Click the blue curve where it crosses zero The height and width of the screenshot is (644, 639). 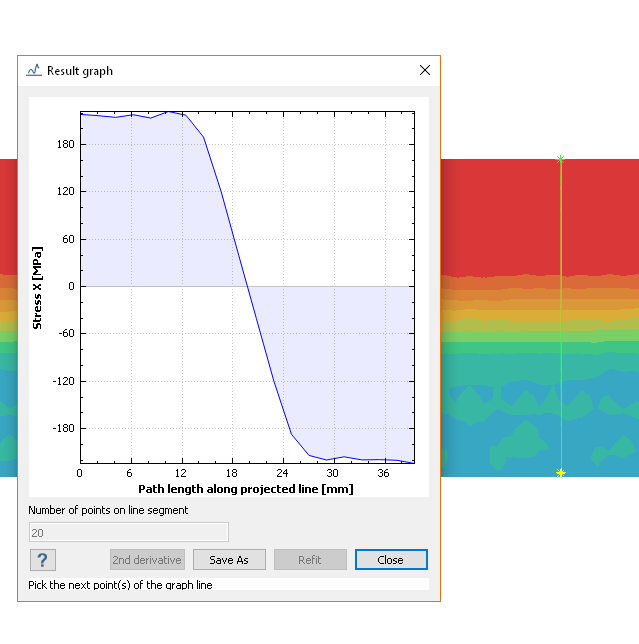tap(248, 286)
